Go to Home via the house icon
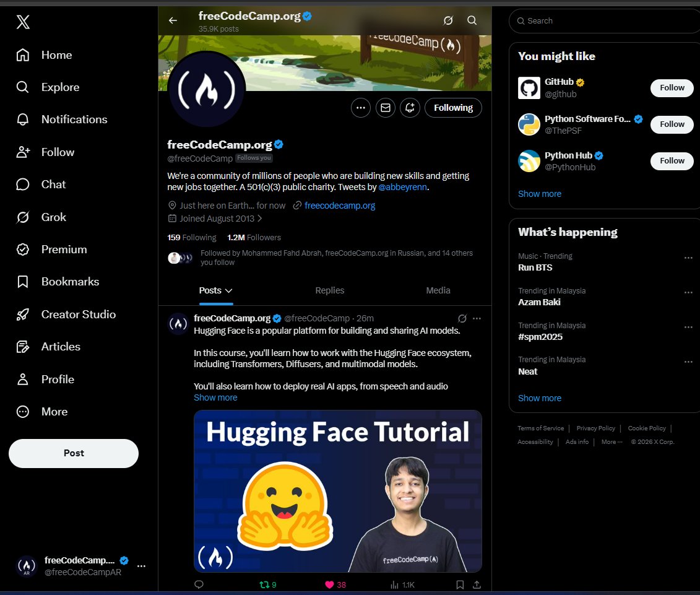The width and height of the screenshot is (700, 595). point(23,55)
